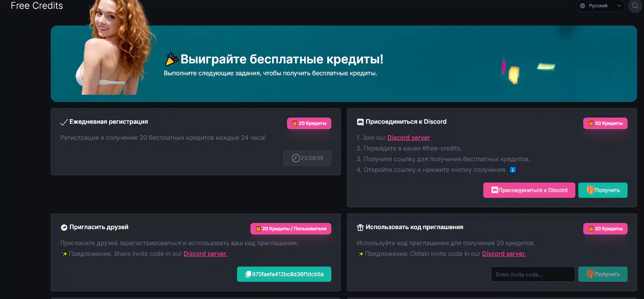The width and height of the screenshot is (644, 299).
Task: Click the chevron arrow of the language selector
Action: click(x=619, y=6)
